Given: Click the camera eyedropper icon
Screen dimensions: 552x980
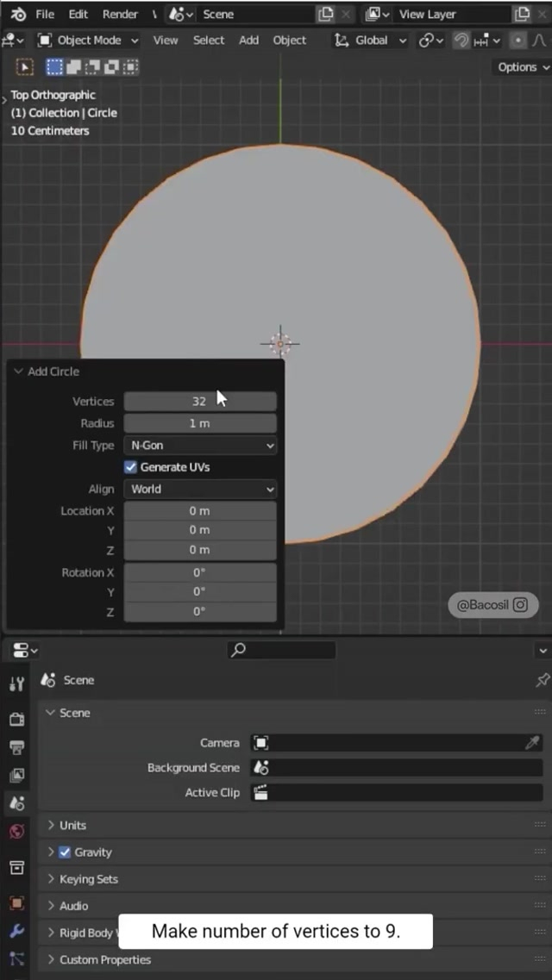Looking at the screenshot, I should tap(532, 743).
